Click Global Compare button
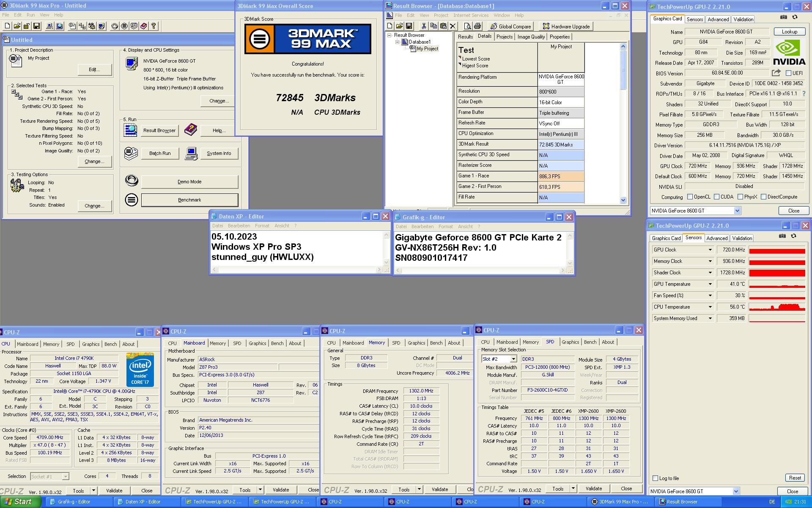This screenshot has height=508, width=812. [x=510, y=26]
